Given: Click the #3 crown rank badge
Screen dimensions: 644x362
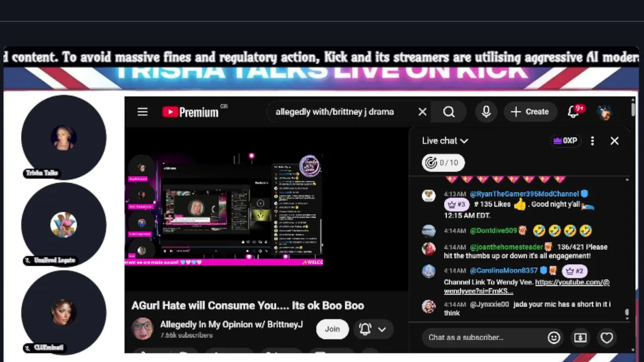Looking at the screenshot, I should tap(456, 205).
